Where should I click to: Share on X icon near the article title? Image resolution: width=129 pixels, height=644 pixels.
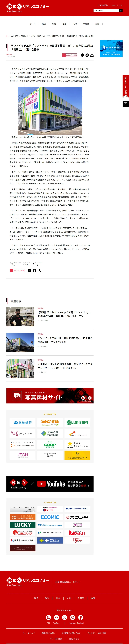click(82, 55)
